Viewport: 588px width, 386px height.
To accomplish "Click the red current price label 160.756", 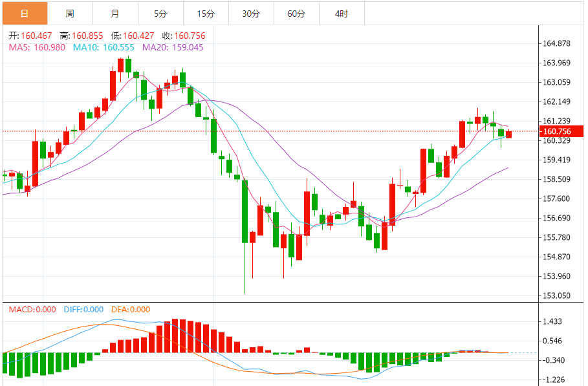I will coord(561,131).
